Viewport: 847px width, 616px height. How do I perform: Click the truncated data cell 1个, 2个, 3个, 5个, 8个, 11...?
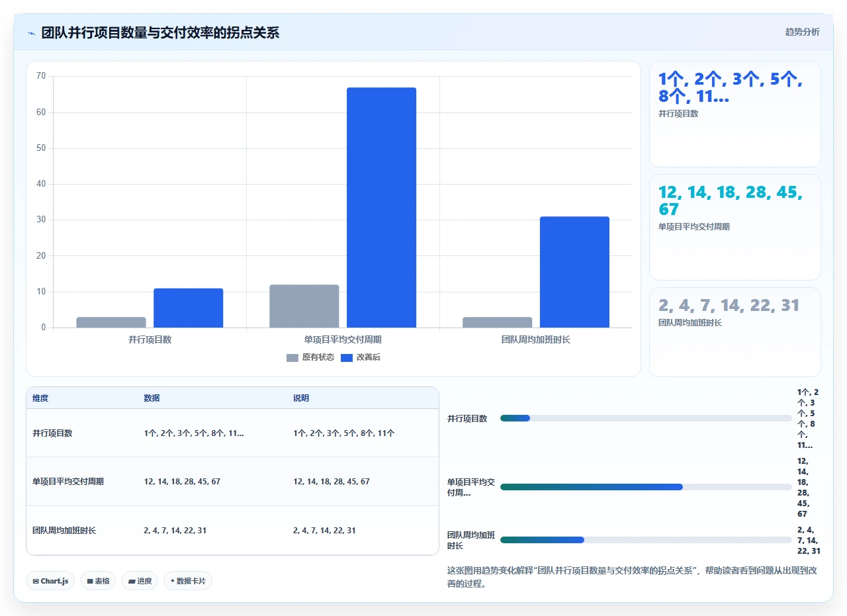click(x=194, y=433)
